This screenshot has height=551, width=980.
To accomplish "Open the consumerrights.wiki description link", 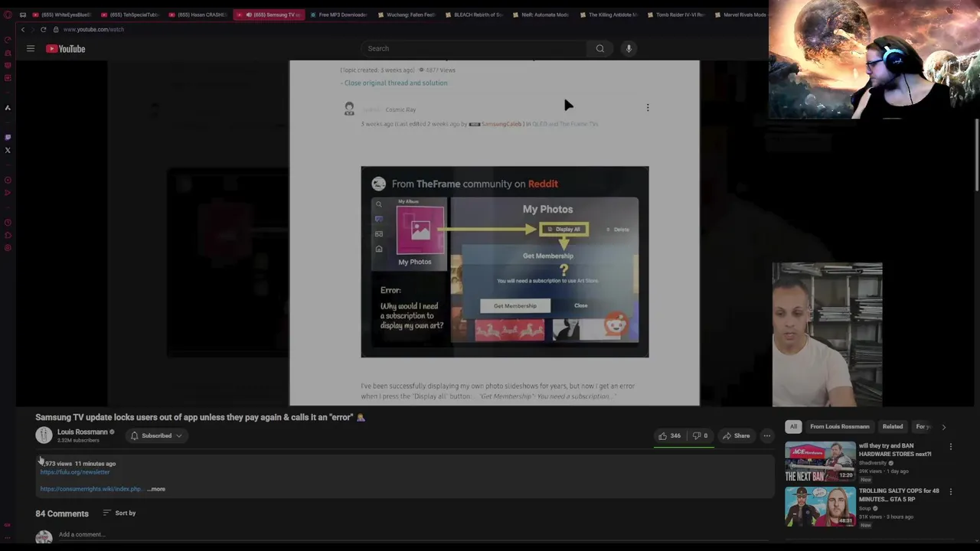I will pyautogui.click(x=90, y=489).
